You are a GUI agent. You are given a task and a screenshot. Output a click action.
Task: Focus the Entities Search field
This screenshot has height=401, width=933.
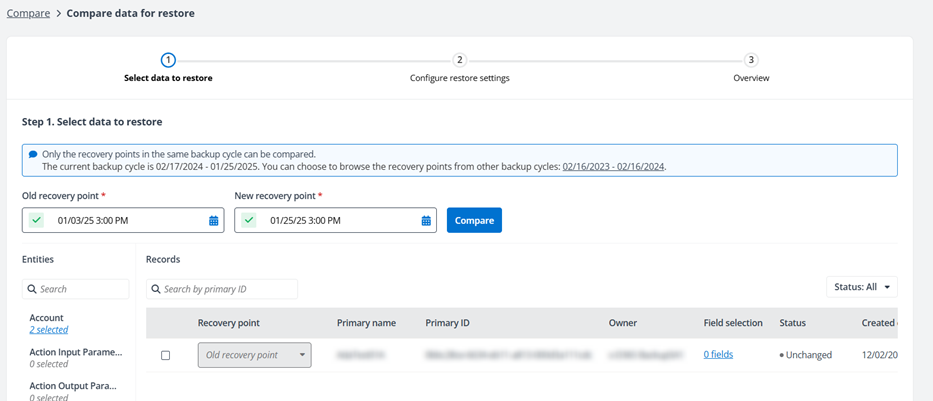(x=76, y=289)
